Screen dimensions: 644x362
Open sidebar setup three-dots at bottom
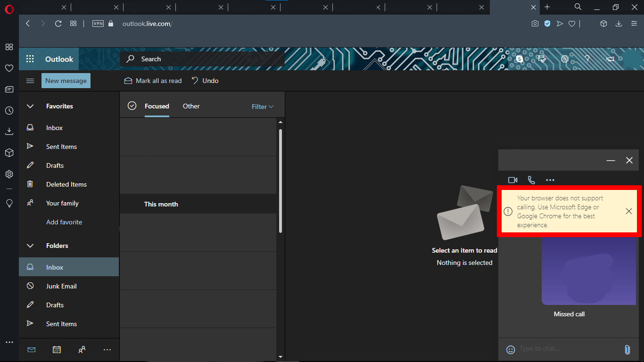pyautogui.click(x=9, y=342)
